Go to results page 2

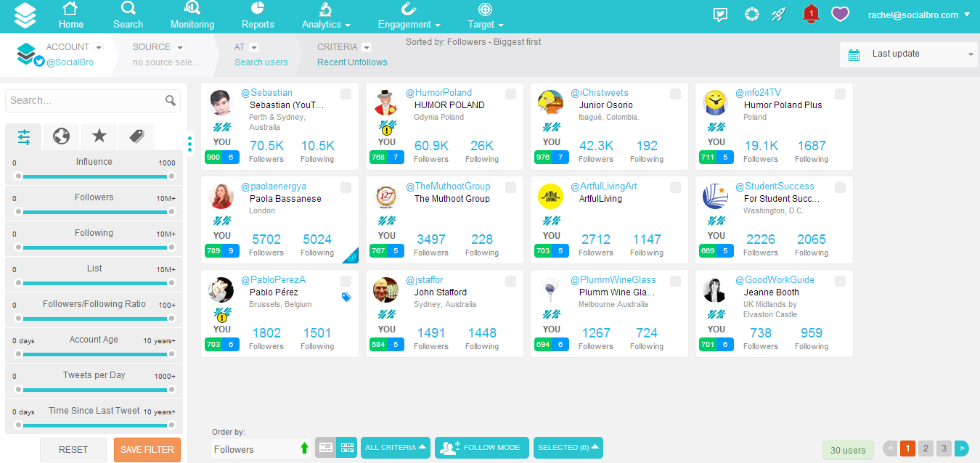click(x=926, y=448)
